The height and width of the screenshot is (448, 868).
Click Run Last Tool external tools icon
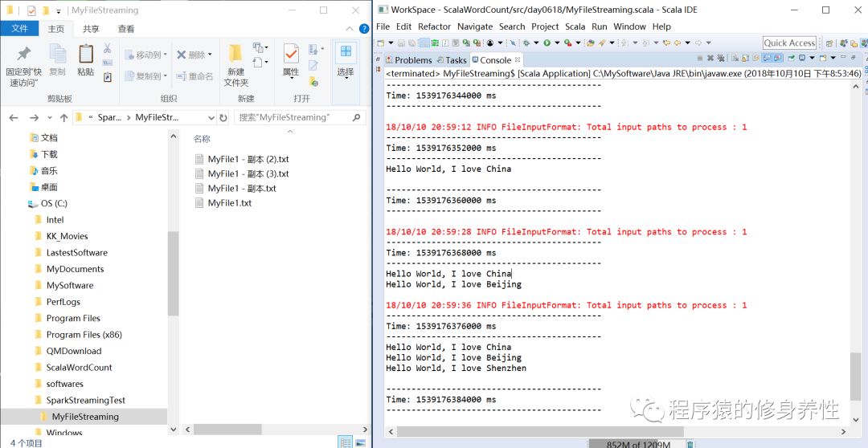point(567,43)
